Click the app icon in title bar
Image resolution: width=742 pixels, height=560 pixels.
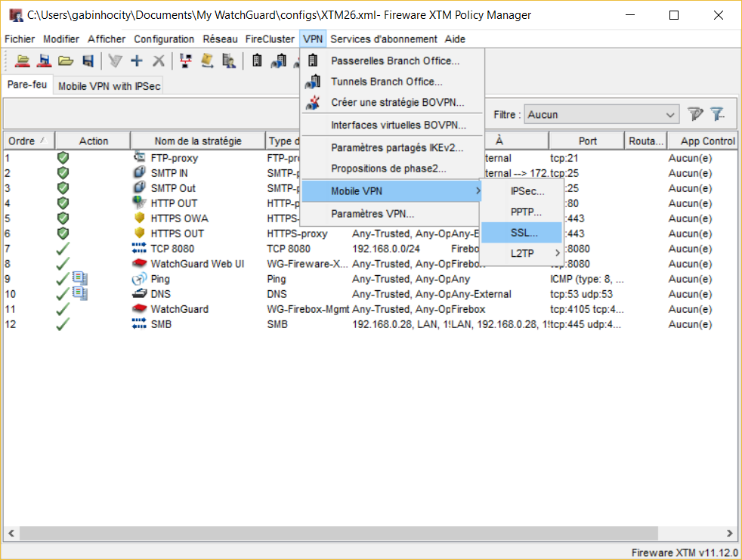(x=16, y=15)
